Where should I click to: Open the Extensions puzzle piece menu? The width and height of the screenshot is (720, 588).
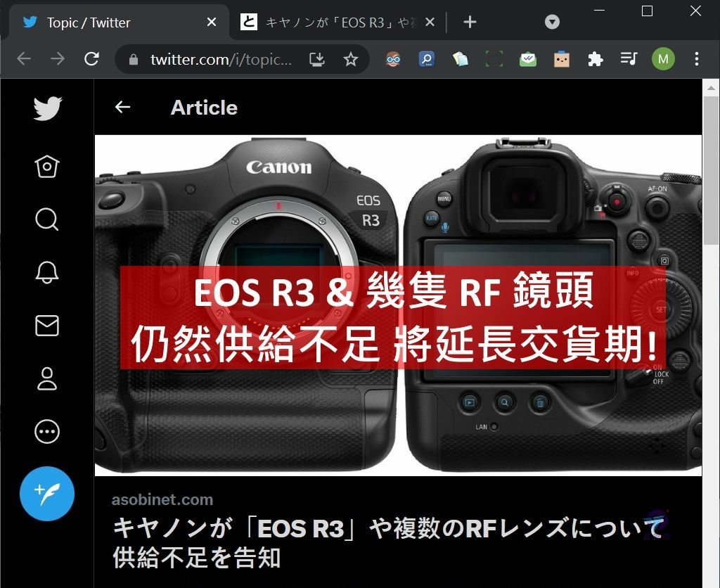[596, 59]
